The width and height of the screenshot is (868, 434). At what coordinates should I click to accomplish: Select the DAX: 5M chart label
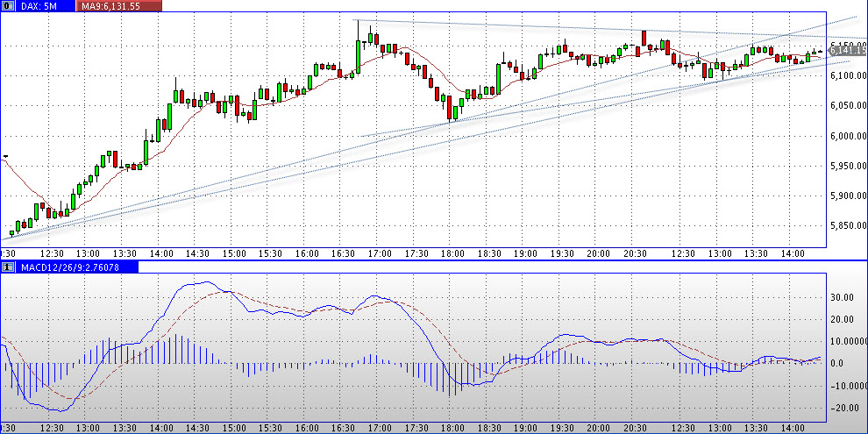coord(37,6)
